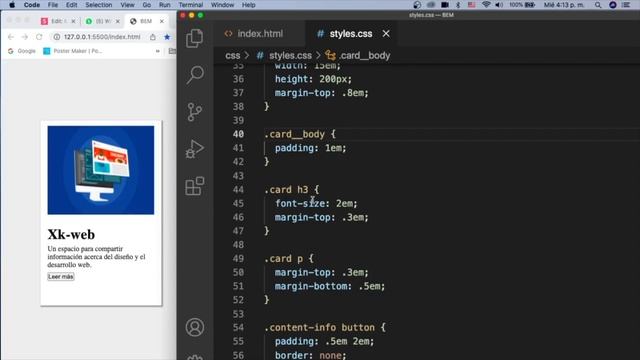
Task: Click the 'padding: 1em;' line
Action: click(310, 148)
